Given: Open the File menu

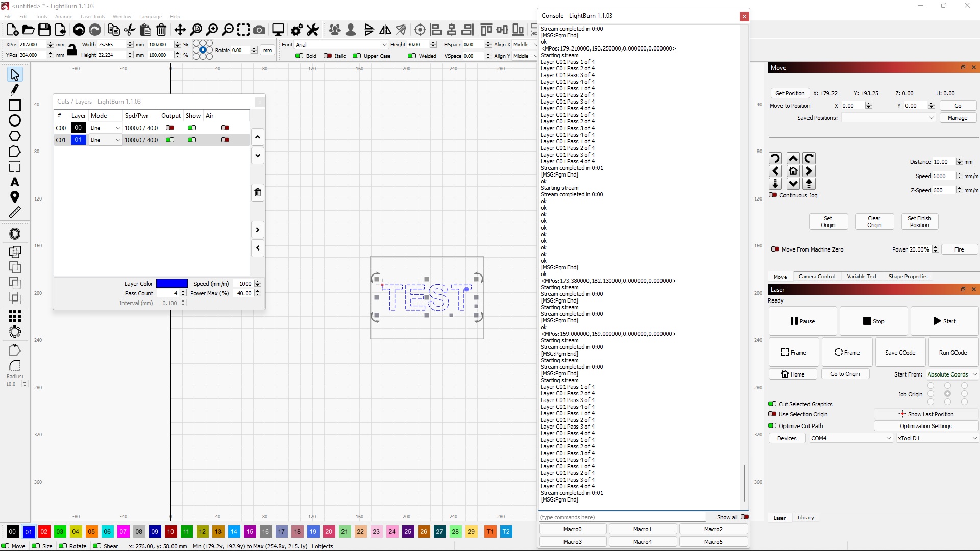Looking at the screenshot, I should click(8, 16).
